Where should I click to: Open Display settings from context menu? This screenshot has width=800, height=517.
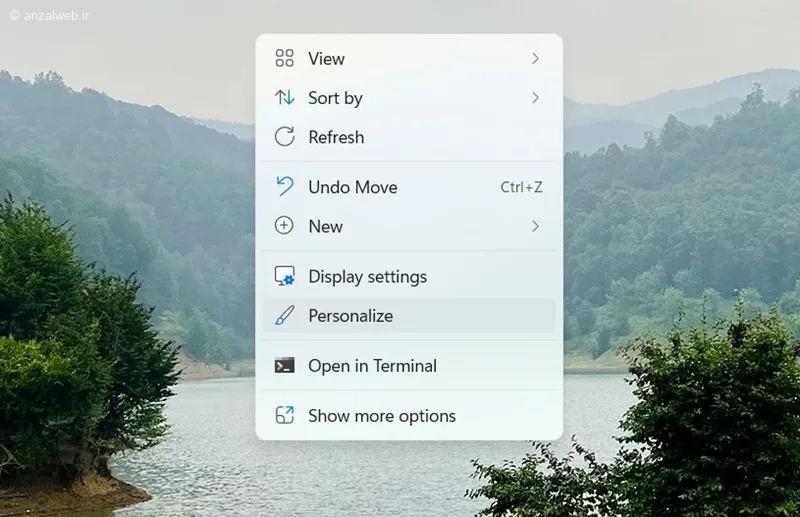point(409,276)
